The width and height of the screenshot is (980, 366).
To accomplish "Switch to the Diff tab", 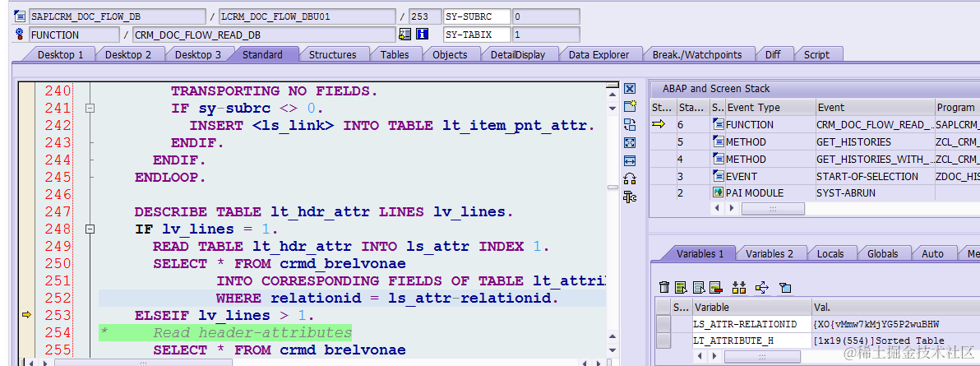I will pyautogui.click(x=773, y=54).
